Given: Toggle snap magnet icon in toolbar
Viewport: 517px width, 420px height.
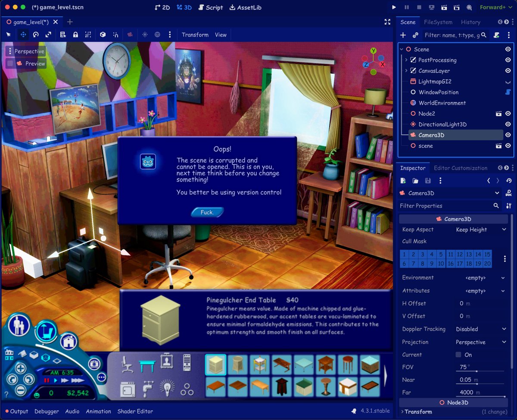Looking at the screenshot, I should (x=115, y=35).
